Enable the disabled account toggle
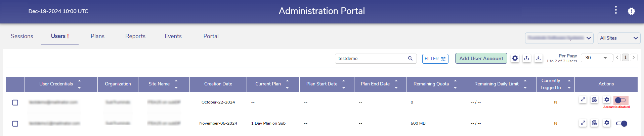The image size is (644, 136). (x=620, y=100)
